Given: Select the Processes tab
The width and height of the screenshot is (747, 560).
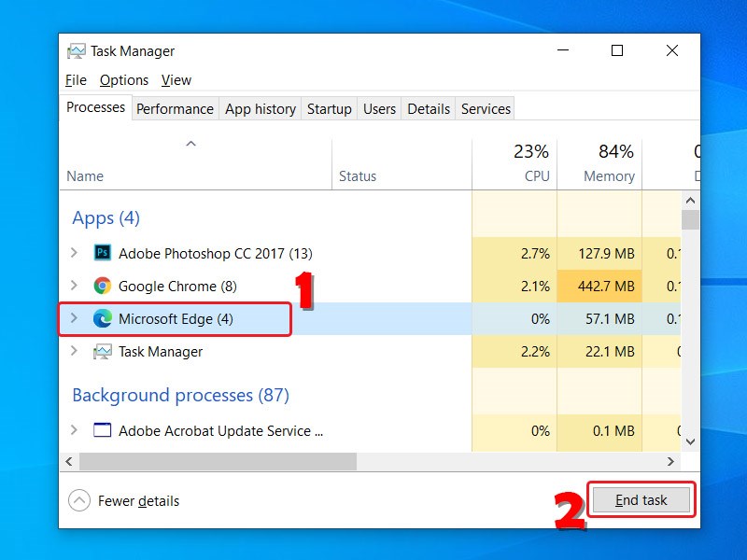Looking at the screenshot, I should (x=95, y=107).
